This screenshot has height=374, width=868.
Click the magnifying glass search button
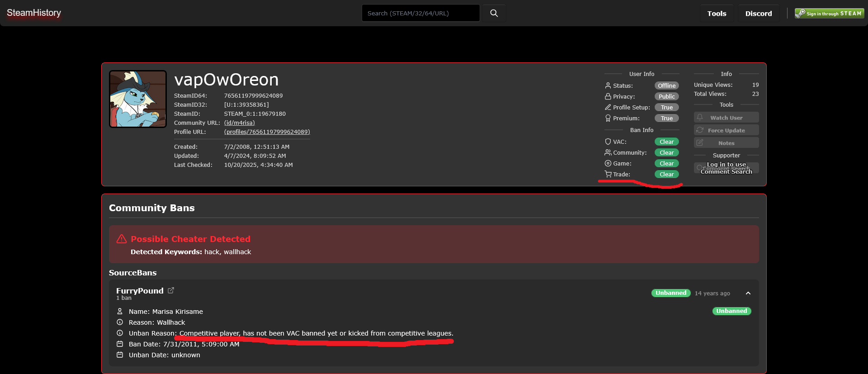coord(494,13)
